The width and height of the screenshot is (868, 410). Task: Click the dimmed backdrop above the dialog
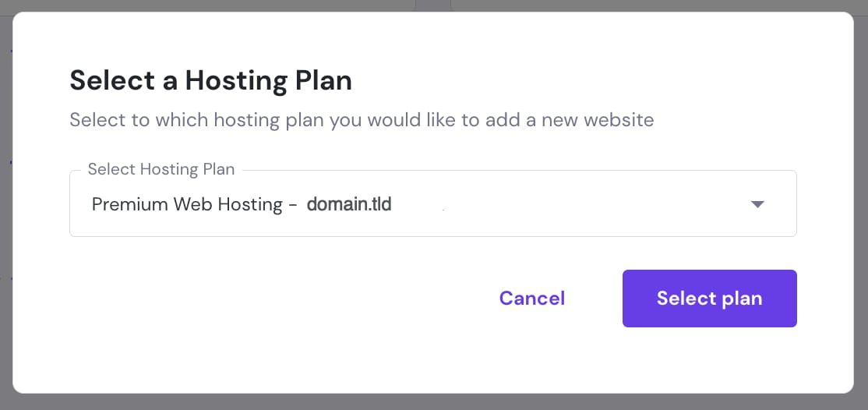(x=234, y=5)
